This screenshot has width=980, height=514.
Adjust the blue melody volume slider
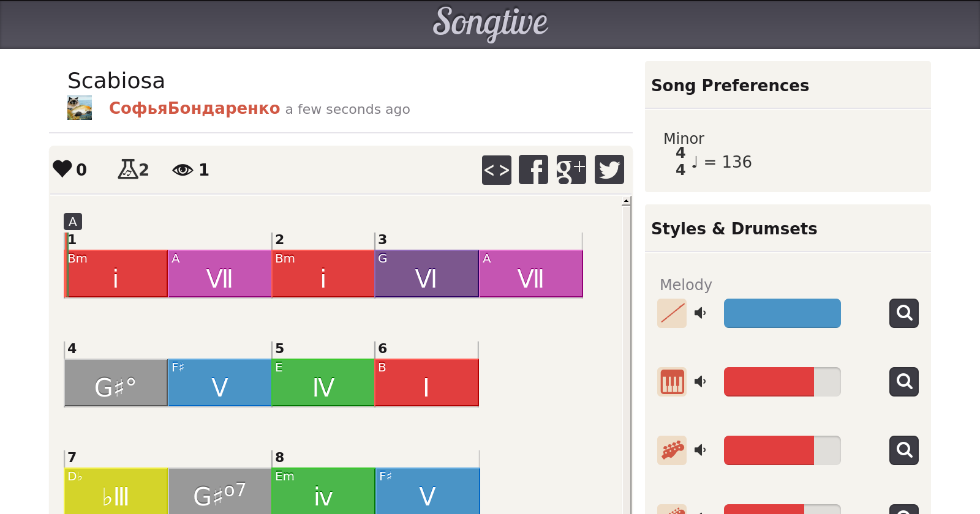pos(782,313)
